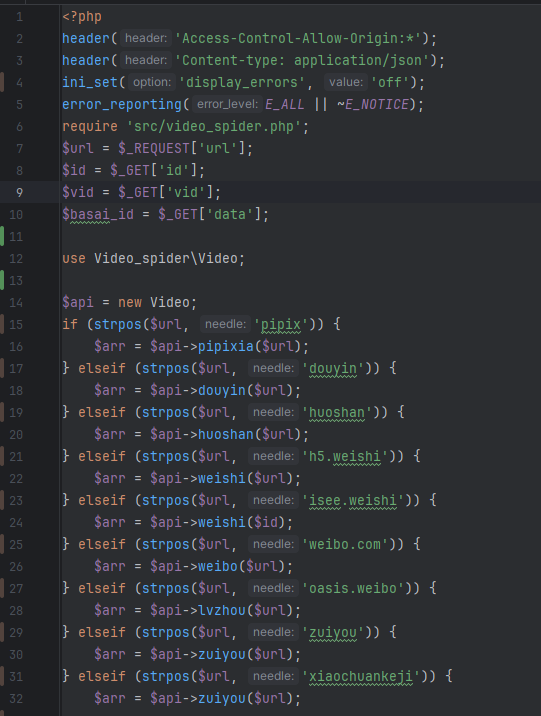Image resolution: width=541 pixels, height=716 pixels.
Task: Click the error_reporting function name
Action: pyautogui.click(x=122, y=105)
